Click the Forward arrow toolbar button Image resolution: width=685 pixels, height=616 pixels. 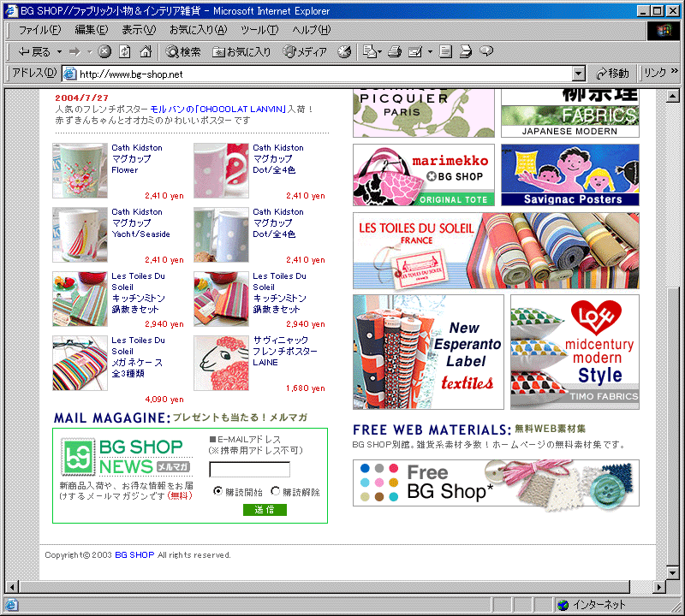(75, 52)
